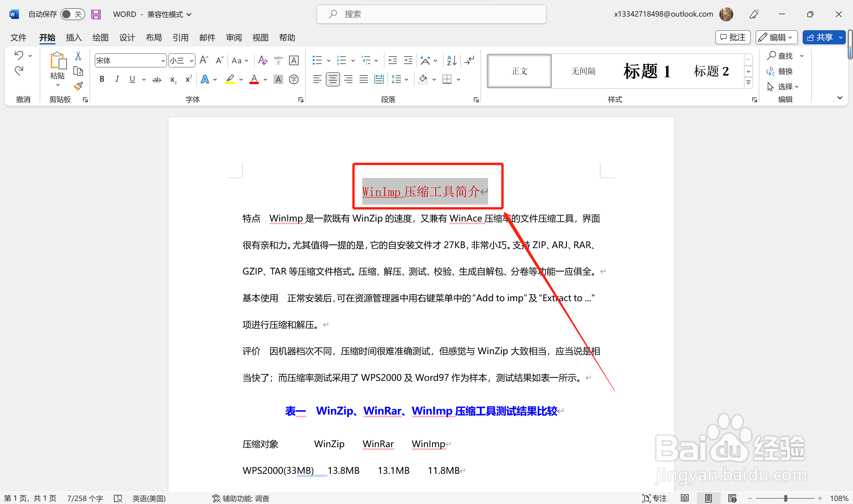853x504 pixels.
Task: Click the Increase Font Size icon
Action: click(203, 60)
